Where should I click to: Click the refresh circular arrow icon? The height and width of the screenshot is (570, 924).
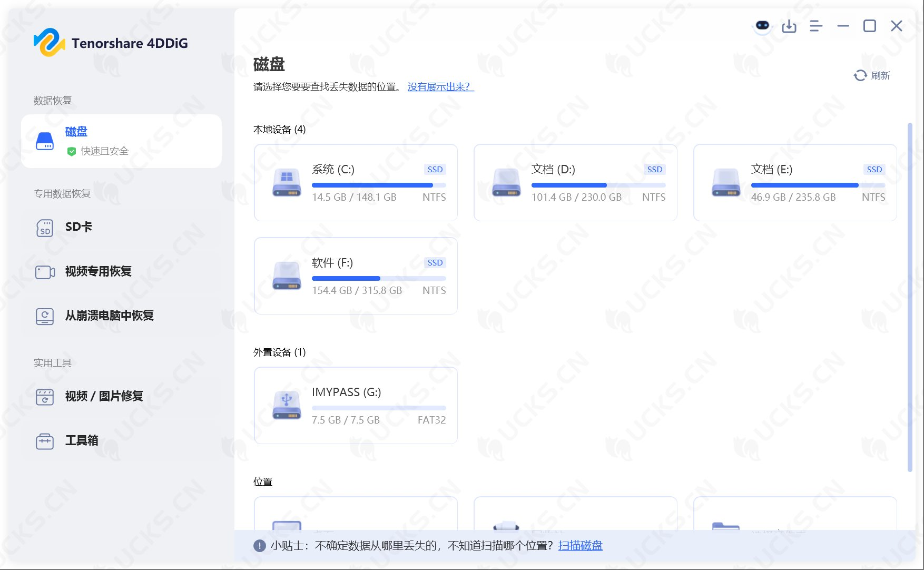click(860, 75)
